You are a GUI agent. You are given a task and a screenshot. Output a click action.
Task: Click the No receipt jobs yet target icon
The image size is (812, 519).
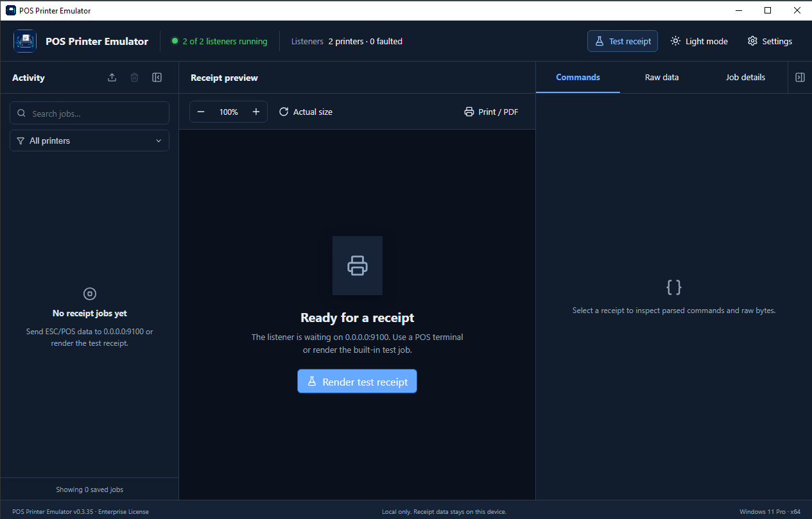coord(90,294)
